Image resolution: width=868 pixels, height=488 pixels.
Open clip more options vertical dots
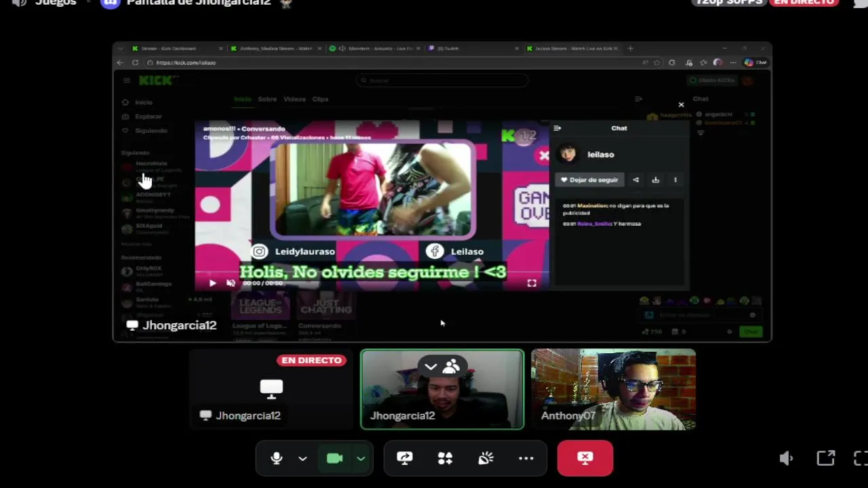click(675, 180)
